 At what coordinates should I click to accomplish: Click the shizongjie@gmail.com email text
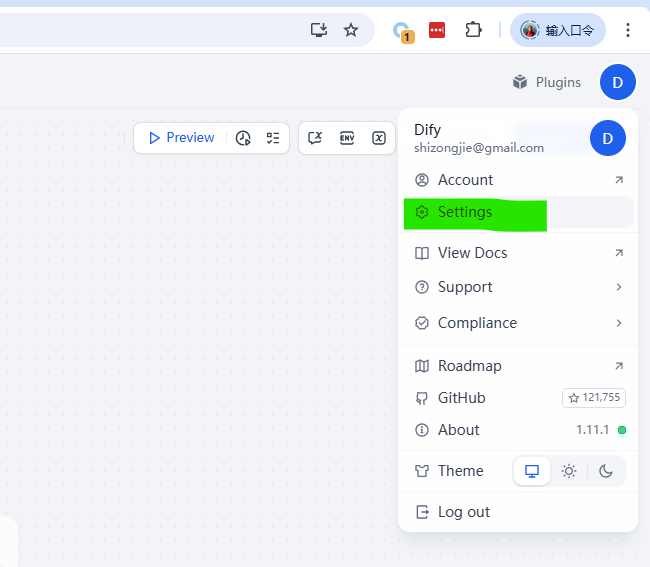[x=479, y=148]
